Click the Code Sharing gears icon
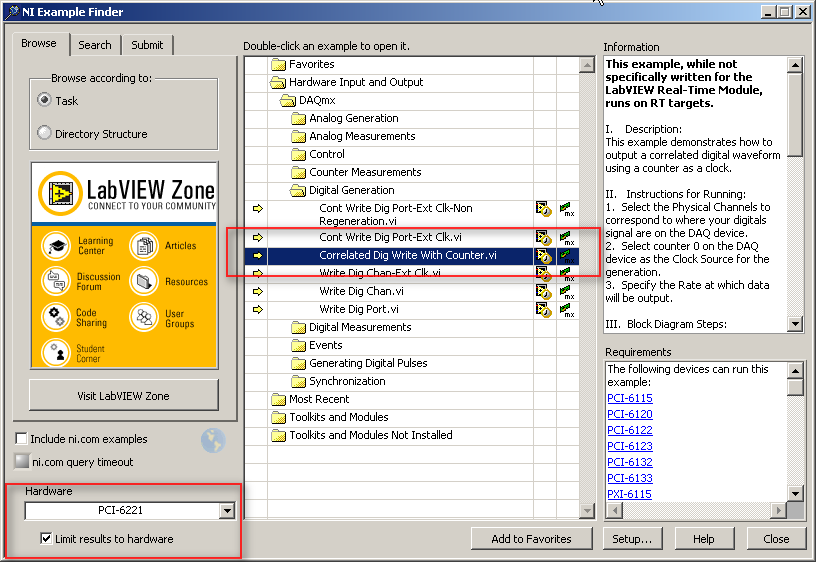The width and height of the screenshot is (816, 562). pyautogui.click(x=56, y=316)
